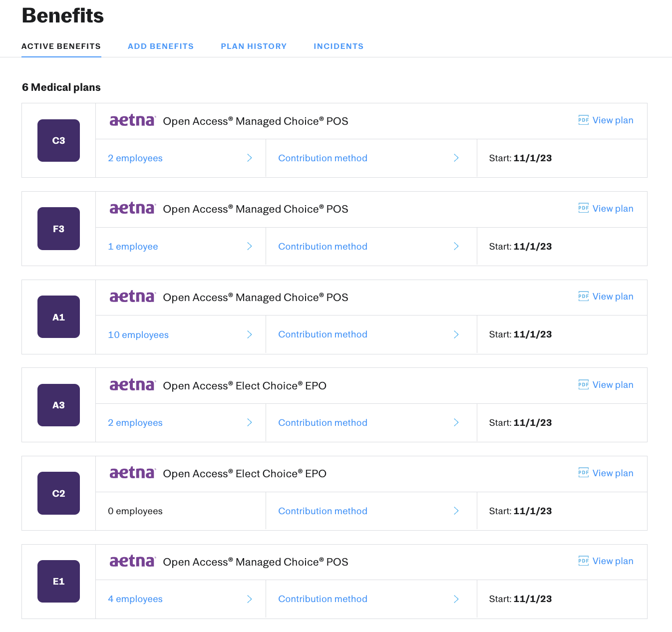Click A1 plan name Managed Choice POS
This screenshot has height=632, width=672.
tap(256, 298)
